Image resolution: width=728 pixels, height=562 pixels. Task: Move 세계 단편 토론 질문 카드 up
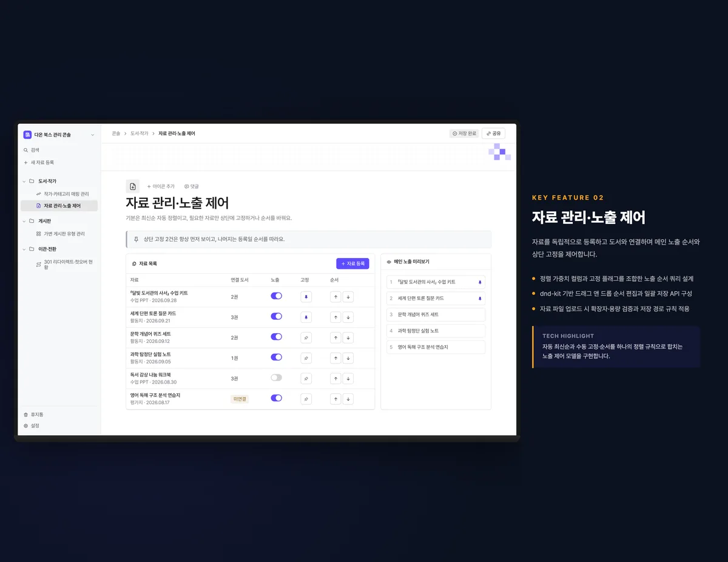[x=335, y=317]
